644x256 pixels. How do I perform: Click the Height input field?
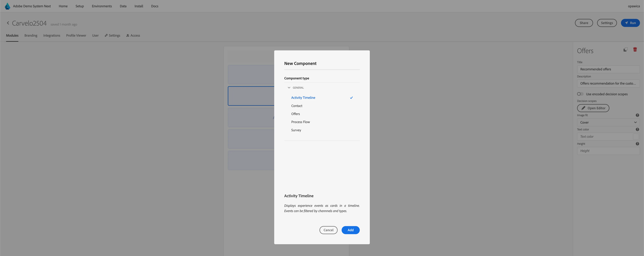(608, 151)
